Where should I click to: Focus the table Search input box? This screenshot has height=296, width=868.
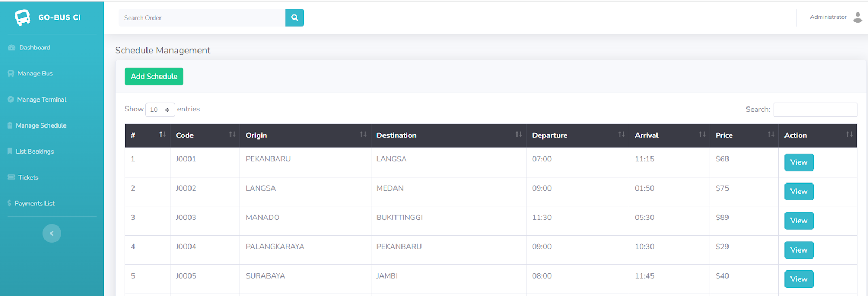pos(815,110)
